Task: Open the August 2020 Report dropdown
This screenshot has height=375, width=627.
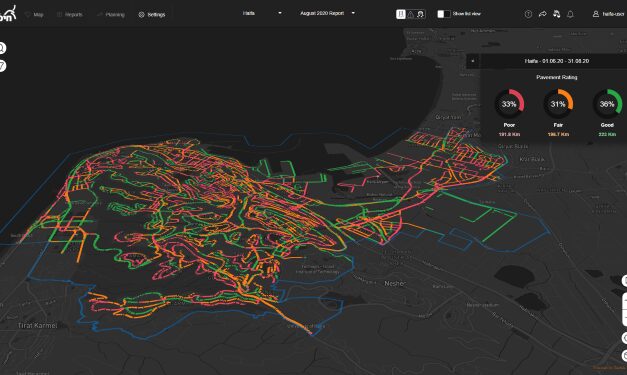Action: 327,13
